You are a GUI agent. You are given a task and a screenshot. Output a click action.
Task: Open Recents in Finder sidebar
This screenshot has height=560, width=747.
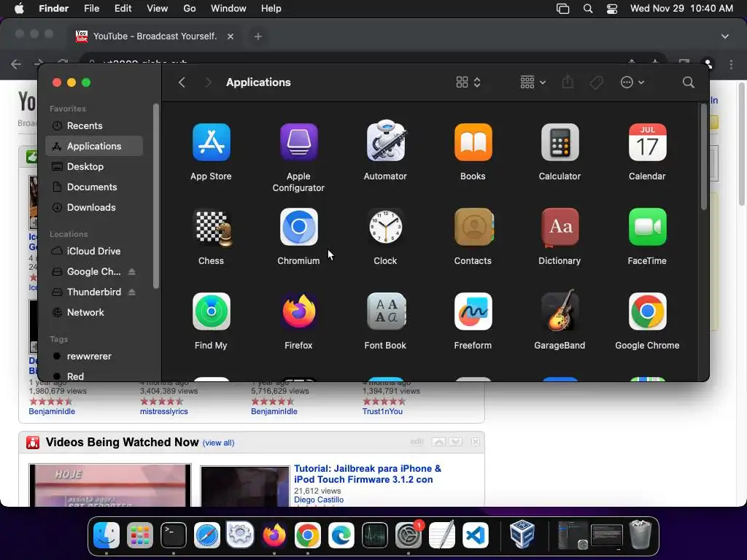click(94, 125)
